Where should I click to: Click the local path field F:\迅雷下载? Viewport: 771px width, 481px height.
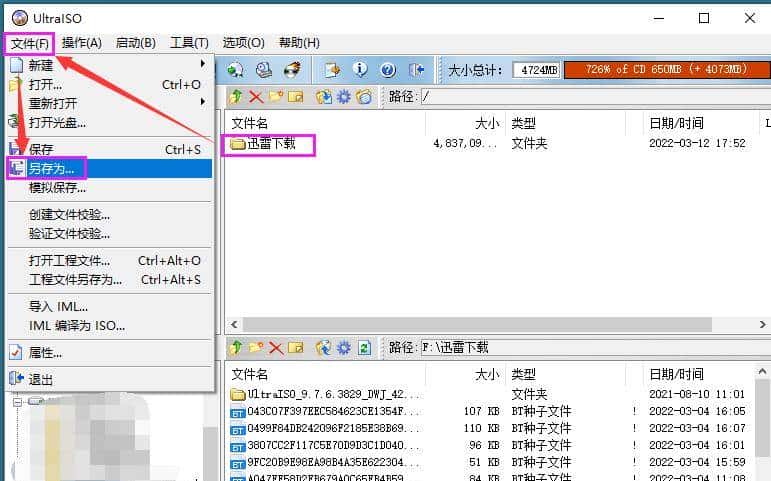(x=595, y=348)
